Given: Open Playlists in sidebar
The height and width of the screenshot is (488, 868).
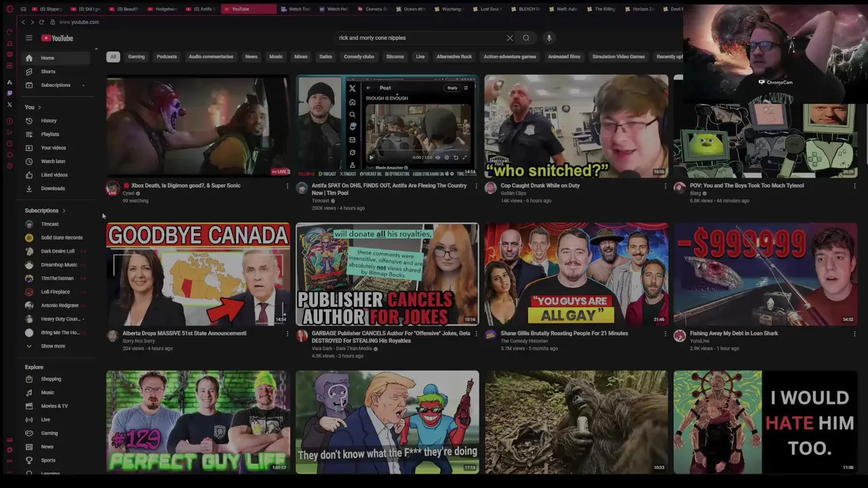Looking at the screenshot, I should tap(56, 134).
